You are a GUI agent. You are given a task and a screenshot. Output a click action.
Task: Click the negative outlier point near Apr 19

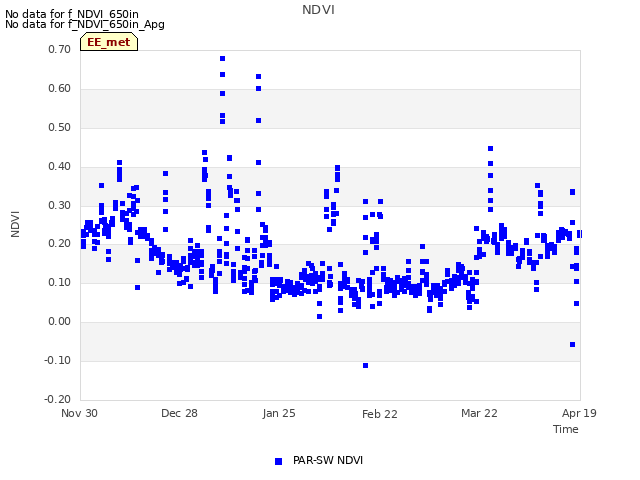[x=573, y=344]
